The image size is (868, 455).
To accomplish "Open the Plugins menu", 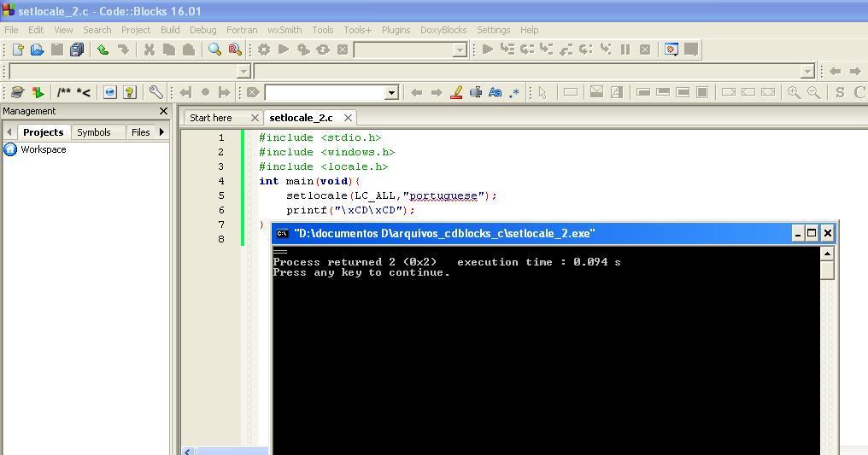I will click(x=396, y=30).
